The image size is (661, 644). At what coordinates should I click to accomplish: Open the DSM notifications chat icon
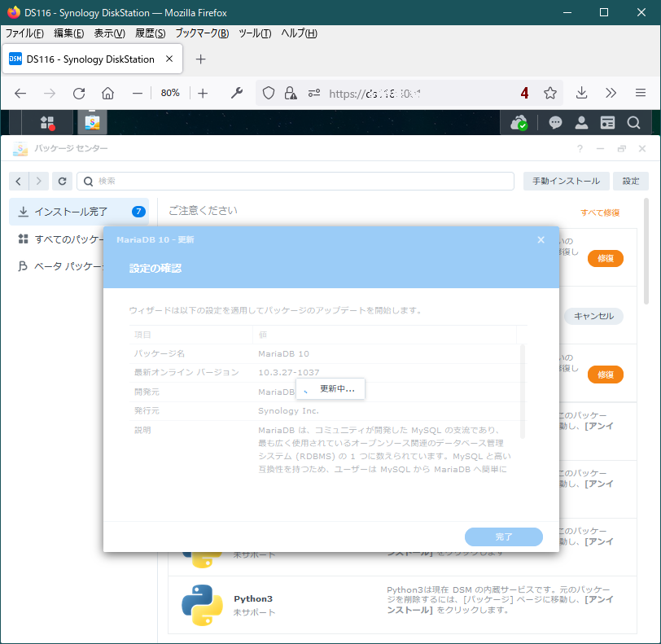(x=555, y=123)
